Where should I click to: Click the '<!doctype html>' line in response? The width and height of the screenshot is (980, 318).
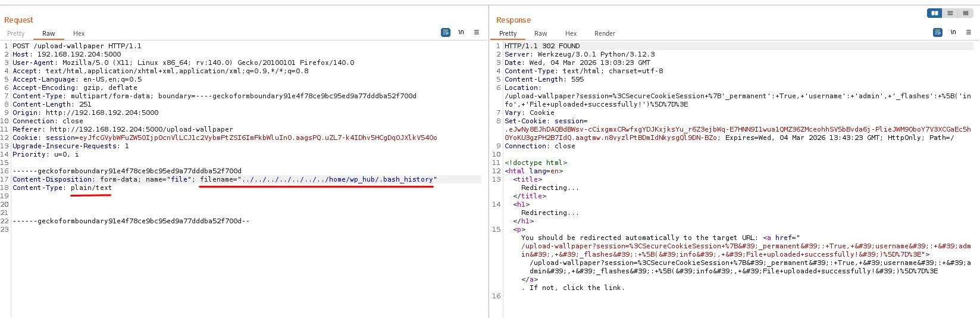pyautogui.click(x=536, y=163)
